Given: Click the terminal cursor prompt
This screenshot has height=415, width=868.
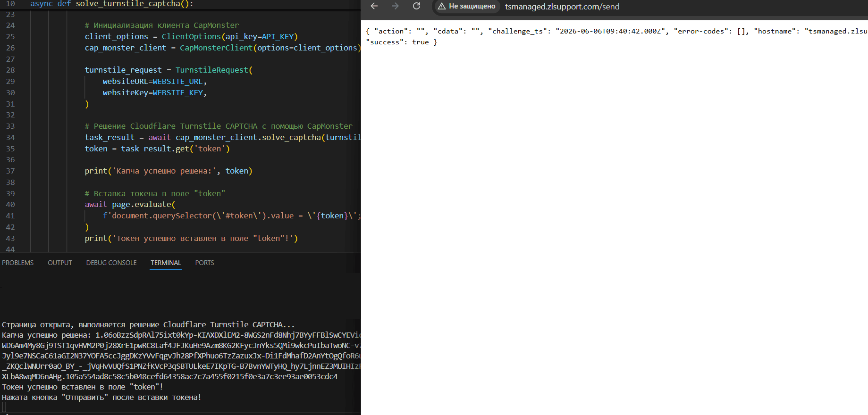Looking at the screenshot, I should (4, 407).
